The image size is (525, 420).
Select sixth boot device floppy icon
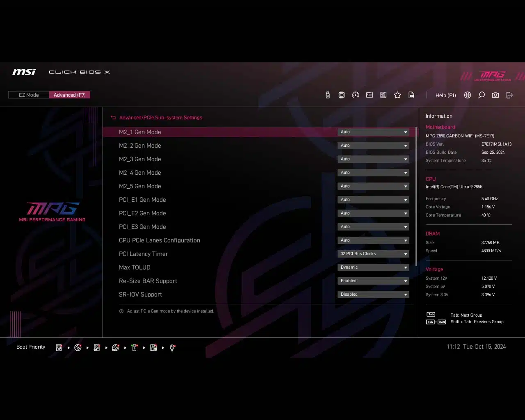point(153,347)
